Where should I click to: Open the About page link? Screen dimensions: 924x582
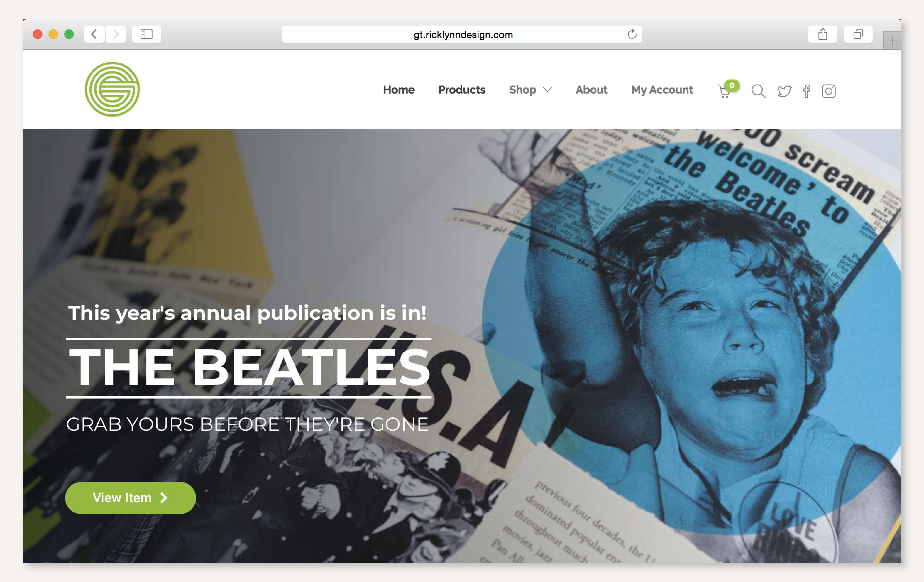click(591, 90)
